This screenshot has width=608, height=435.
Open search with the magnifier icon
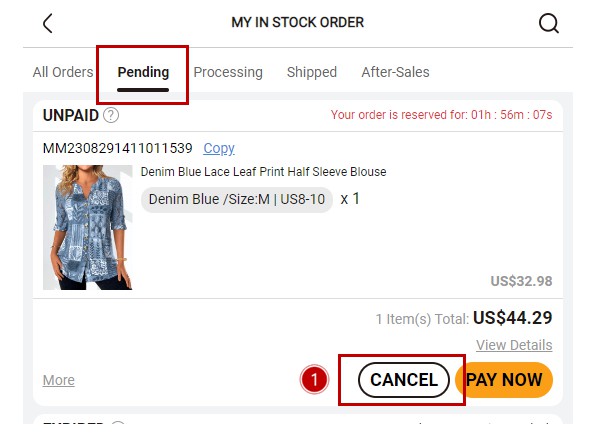coord(548,23)
